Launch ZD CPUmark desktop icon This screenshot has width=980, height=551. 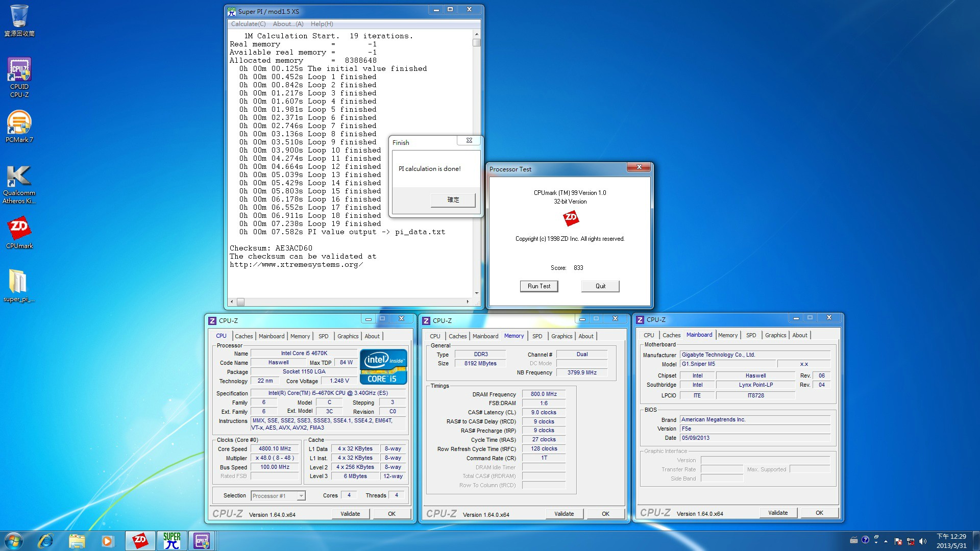click(x=19, y=233)
